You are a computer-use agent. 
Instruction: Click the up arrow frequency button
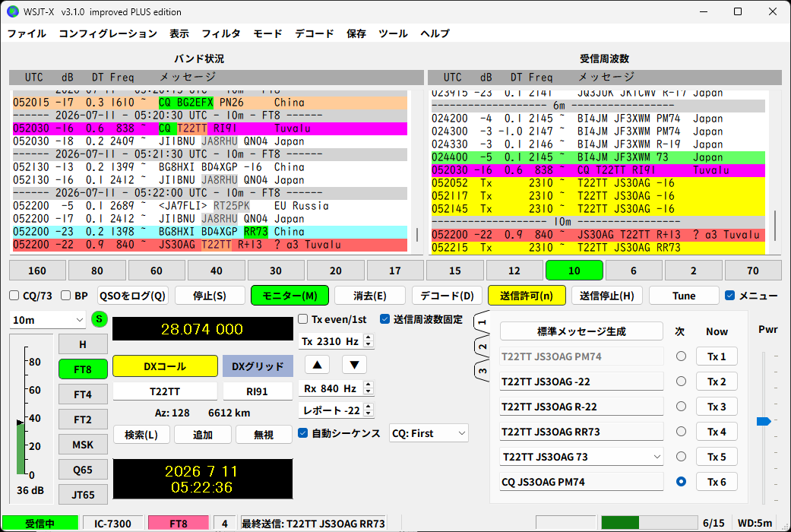tap(318, 365)
